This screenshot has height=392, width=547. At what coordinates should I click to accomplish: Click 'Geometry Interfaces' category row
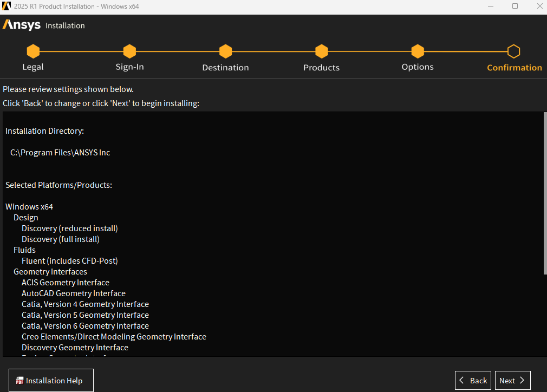[x=50, y=272]
